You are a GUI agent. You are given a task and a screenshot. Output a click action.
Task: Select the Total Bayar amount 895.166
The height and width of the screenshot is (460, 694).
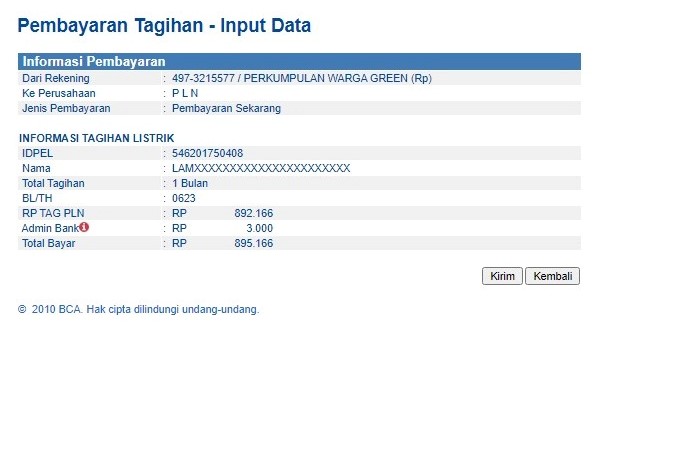point(253,243)
